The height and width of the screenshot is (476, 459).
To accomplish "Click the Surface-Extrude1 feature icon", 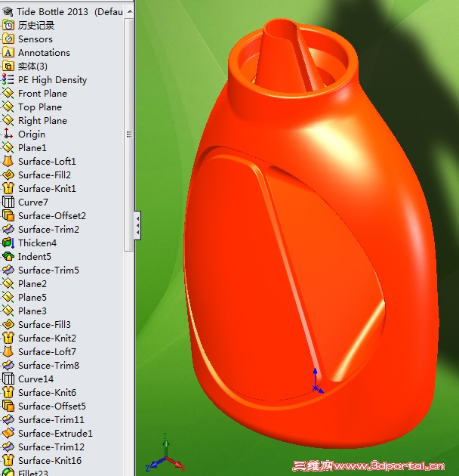I will [x=8, y=433].
